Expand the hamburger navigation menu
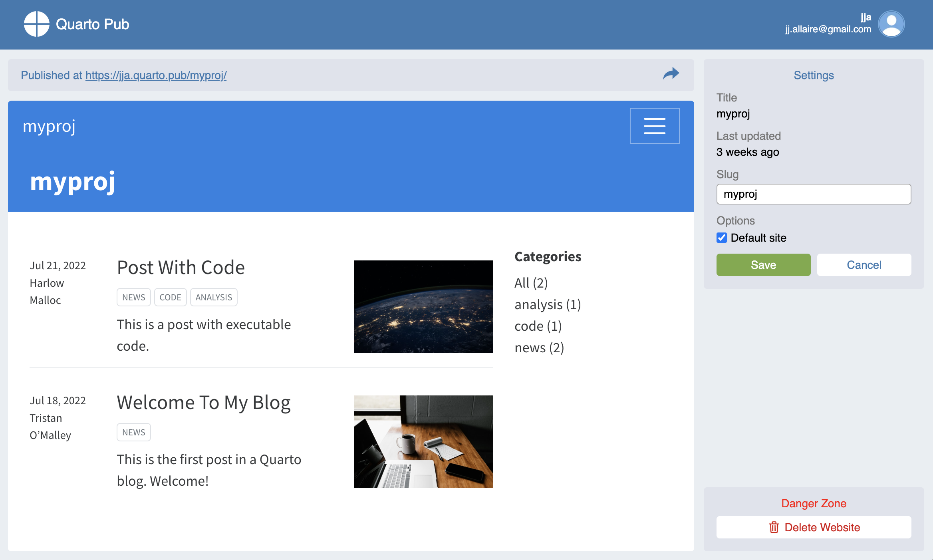 click(654, 126)
